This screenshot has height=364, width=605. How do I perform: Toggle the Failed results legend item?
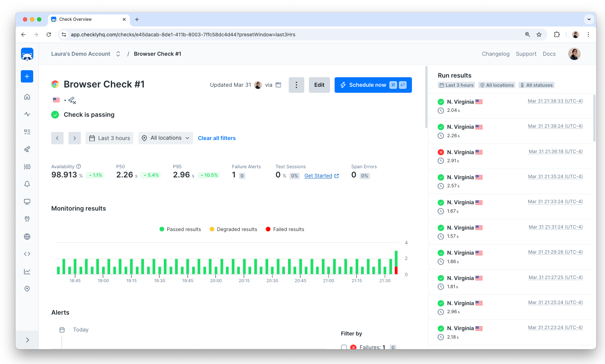coord(284,229)
